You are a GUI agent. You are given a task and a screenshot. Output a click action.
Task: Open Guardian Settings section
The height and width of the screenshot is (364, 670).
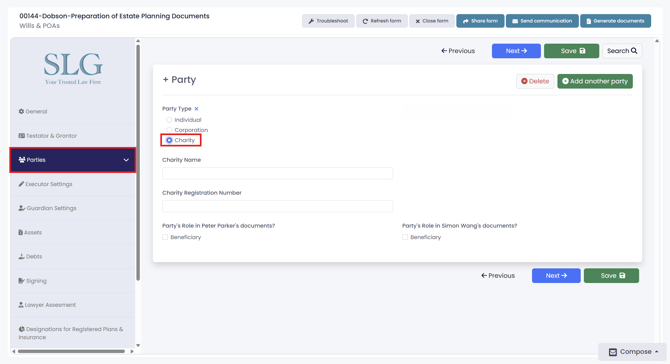pyautogui.click(x=73, y=208)
